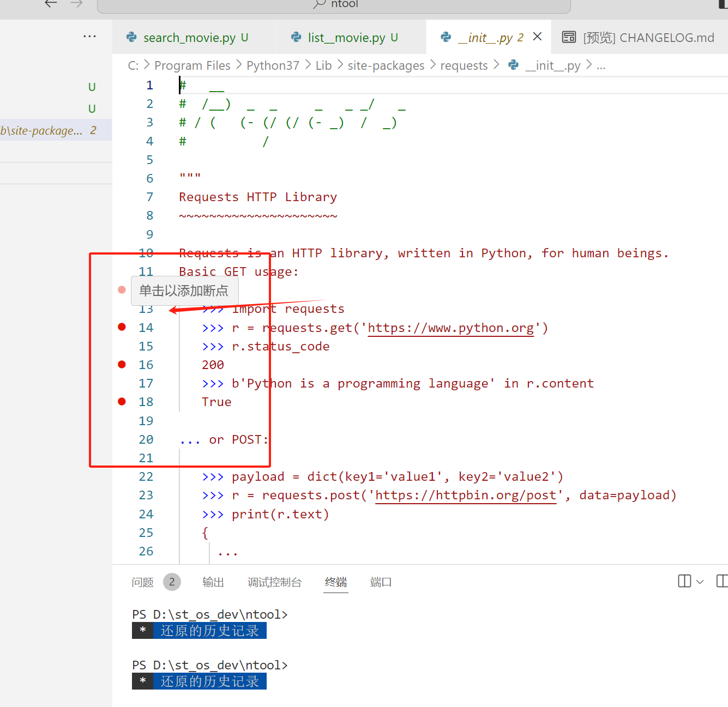Split the terminal with the split icon

click(x=684, y=581)
